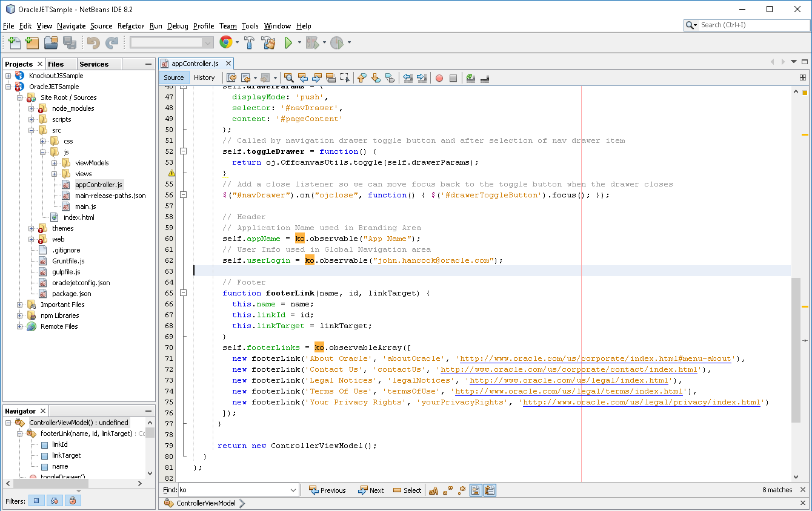Click the Chrome browser selection icon
Screen dimensions: 812x511
tap(226, 42)
